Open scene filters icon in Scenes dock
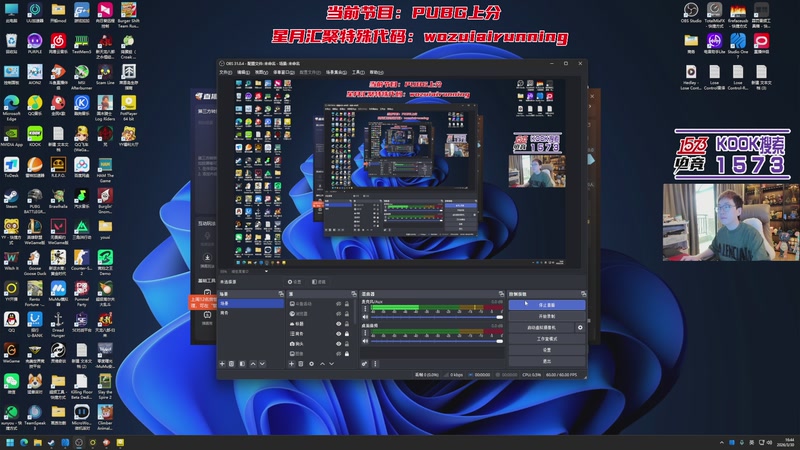800x450 pixels. click(x=242, y=364)
